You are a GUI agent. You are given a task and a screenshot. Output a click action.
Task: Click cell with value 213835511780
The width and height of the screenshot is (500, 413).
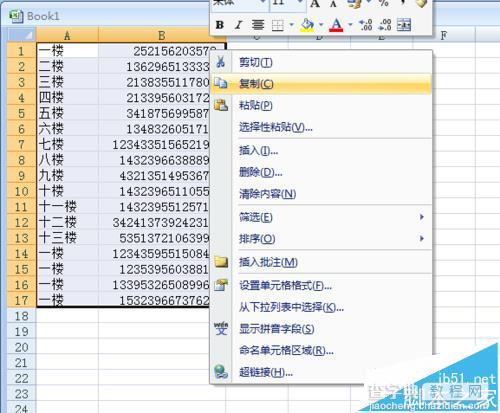[154, 82]
